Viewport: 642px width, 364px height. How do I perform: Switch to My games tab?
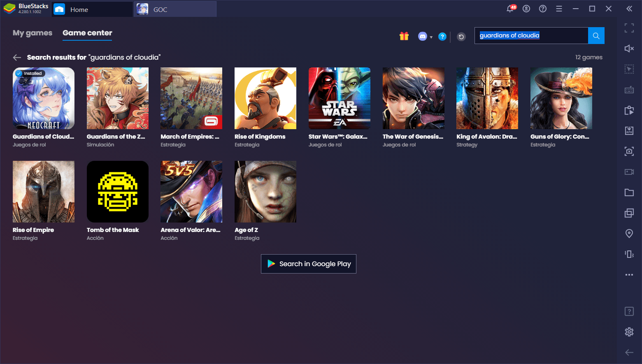[33, 33]
